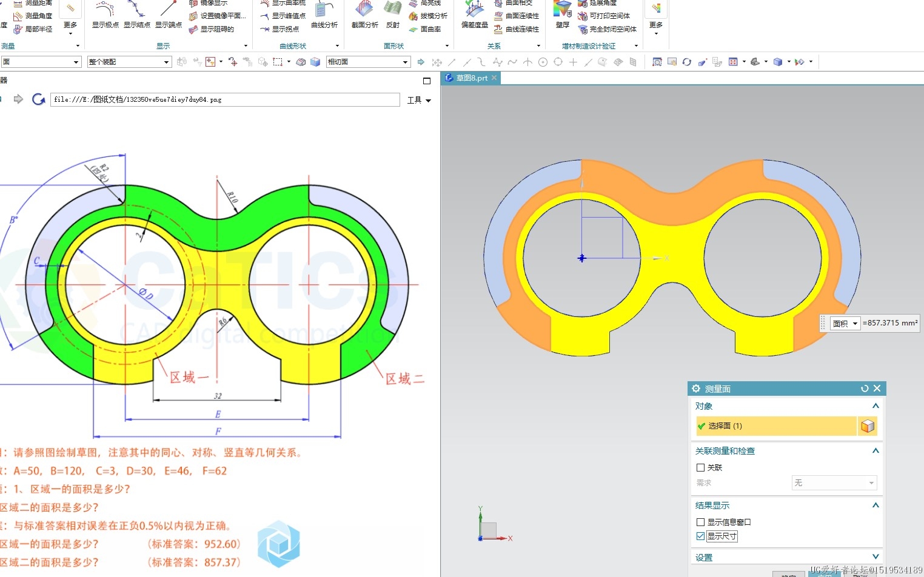
Task: Expand the 面形状 group arrow
Action: click(x=447, y=46)
